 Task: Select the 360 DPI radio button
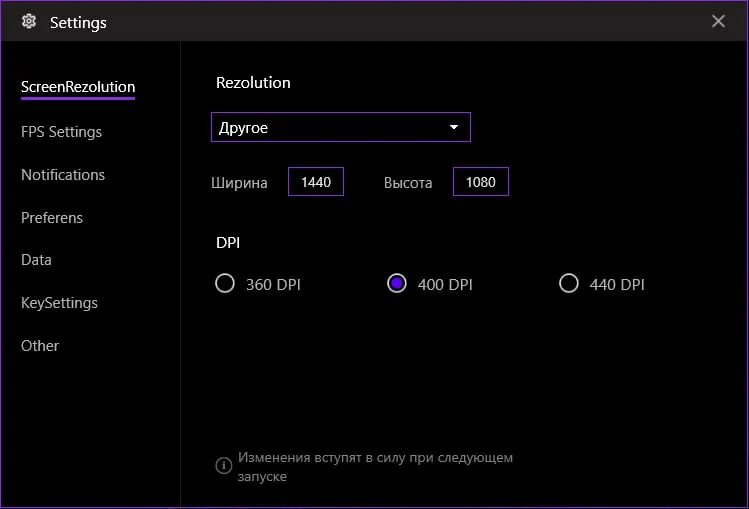[x=225, y=284]
